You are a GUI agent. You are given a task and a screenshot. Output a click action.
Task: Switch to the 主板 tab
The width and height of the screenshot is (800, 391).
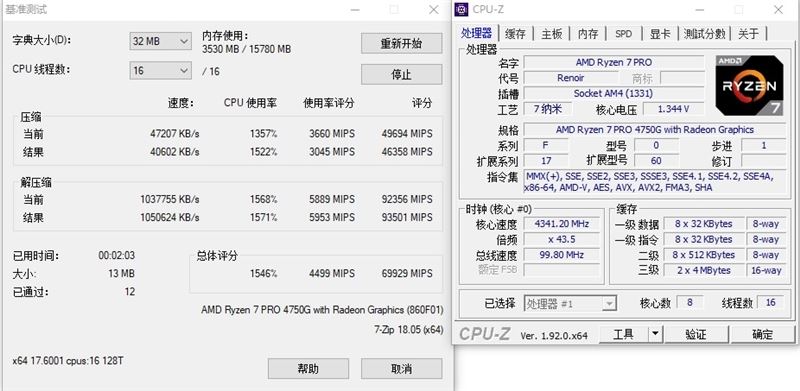tap(552, 34)
